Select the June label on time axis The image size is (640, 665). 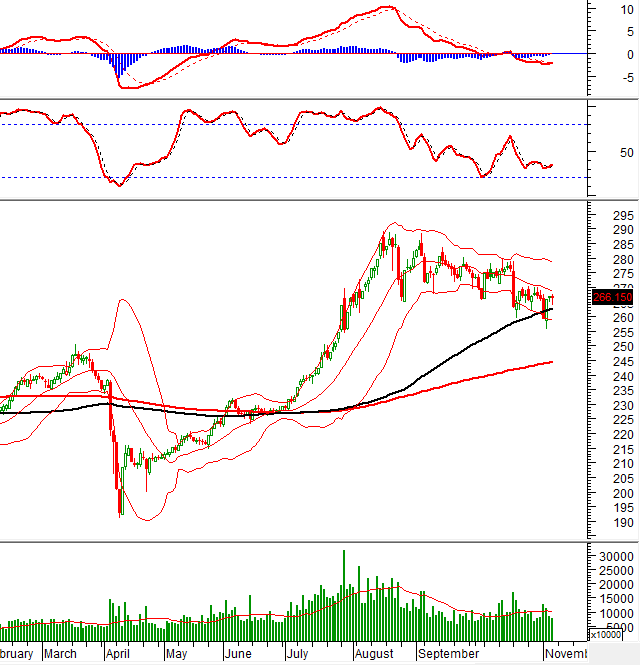[237, 654]
